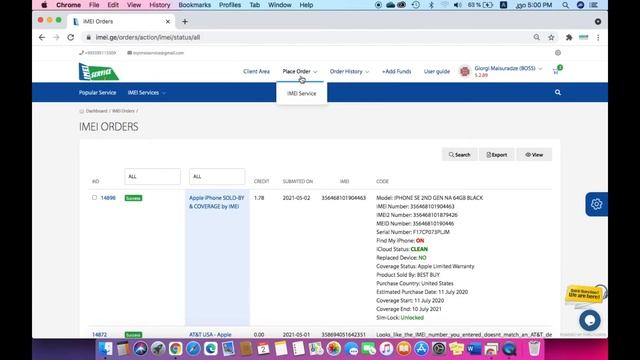Open order ID 14872 link

[99, 335]
